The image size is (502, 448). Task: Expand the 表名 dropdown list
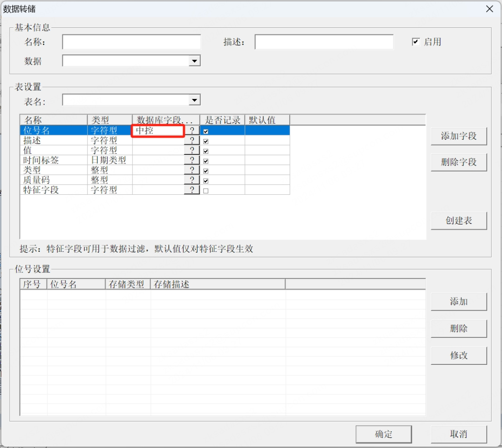click(x=195, y=100)
